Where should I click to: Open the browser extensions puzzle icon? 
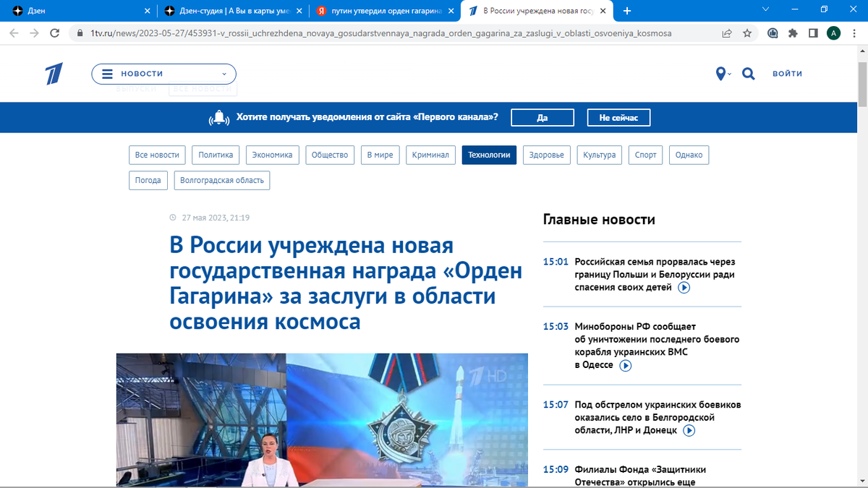coord(792,33)
